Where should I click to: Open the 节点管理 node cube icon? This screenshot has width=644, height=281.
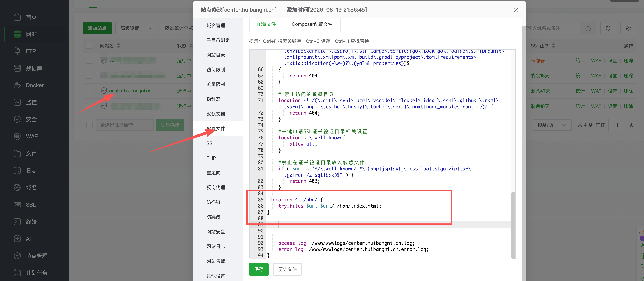pyautogui.click(x=17, y=256)
